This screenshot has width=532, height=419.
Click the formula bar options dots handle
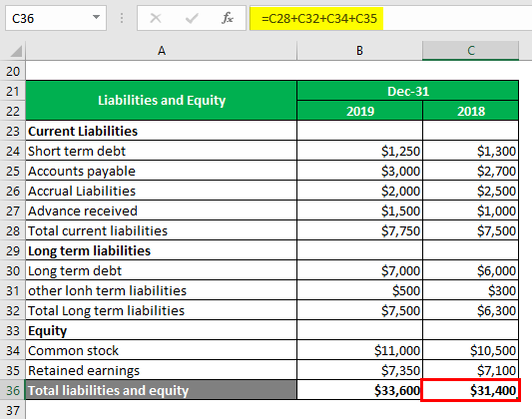122,18
